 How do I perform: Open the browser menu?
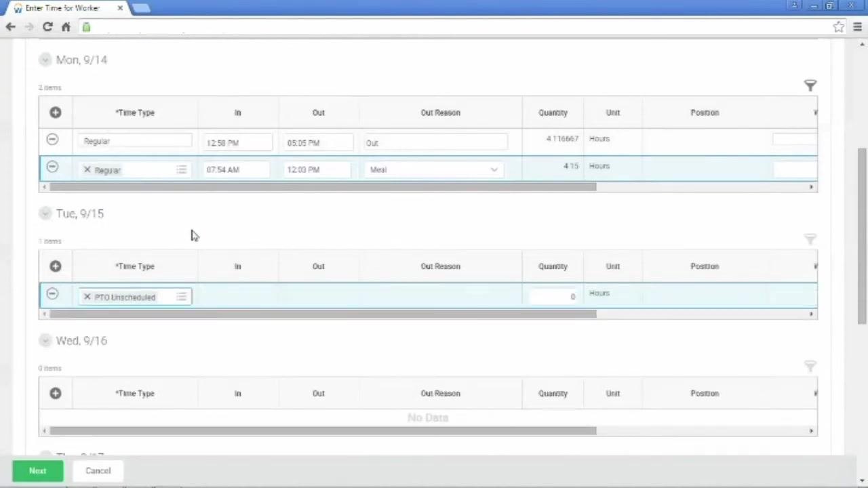coord(857,27)
